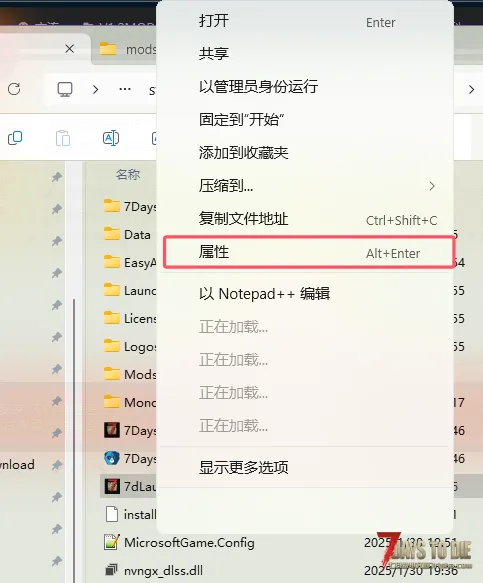Viewport: 483px width, 583px height.
Task: Click the copy icon in toolbar
Action: (x=15, y=138)
